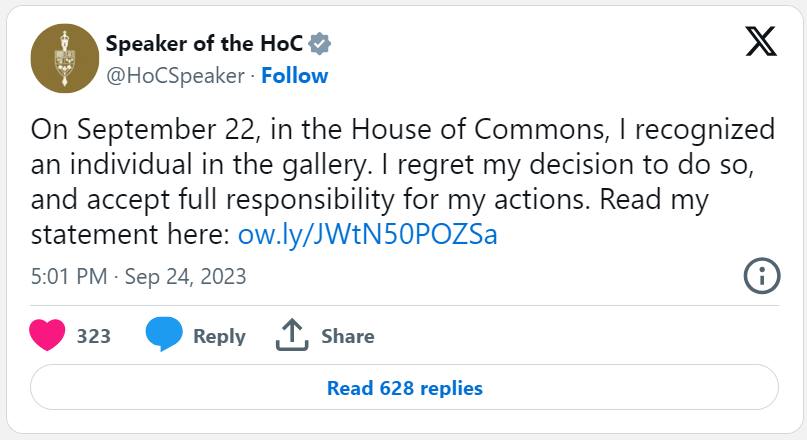
Task: Open the ow.ly/JWtN50POZSa statement link
Action: tap(367, 234)
